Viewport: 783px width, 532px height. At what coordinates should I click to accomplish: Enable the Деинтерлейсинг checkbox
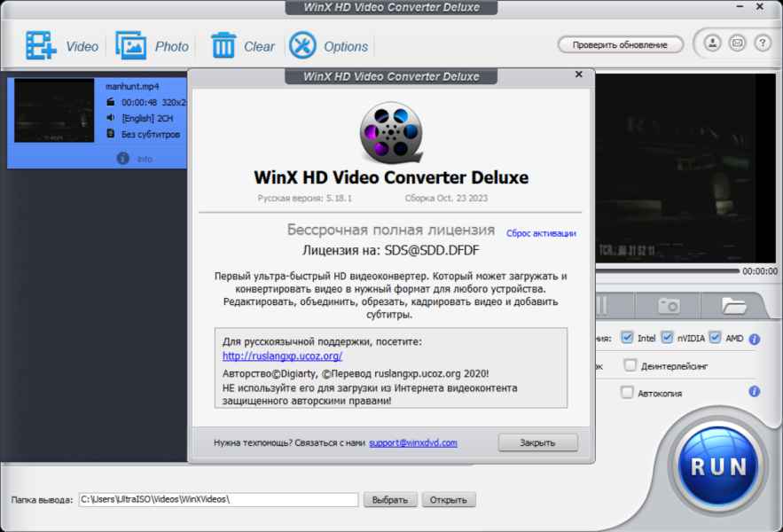(630, 365)
